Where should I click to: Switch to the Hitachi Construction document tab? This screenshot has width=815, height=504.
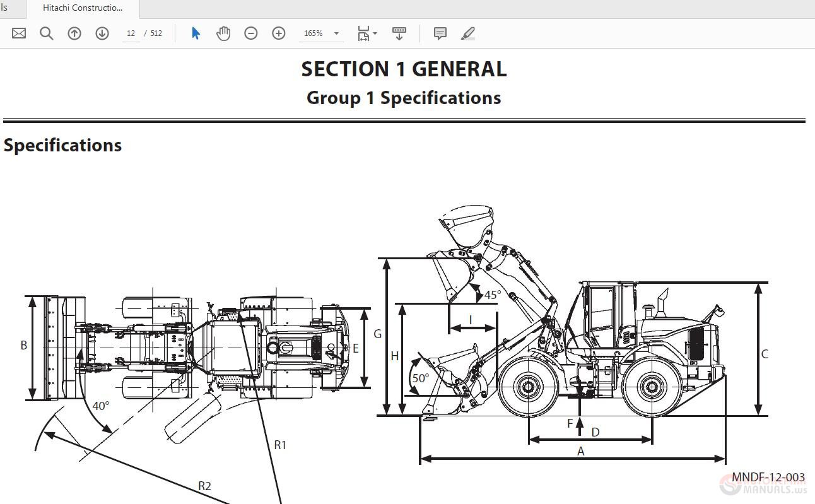click(82, 8)
